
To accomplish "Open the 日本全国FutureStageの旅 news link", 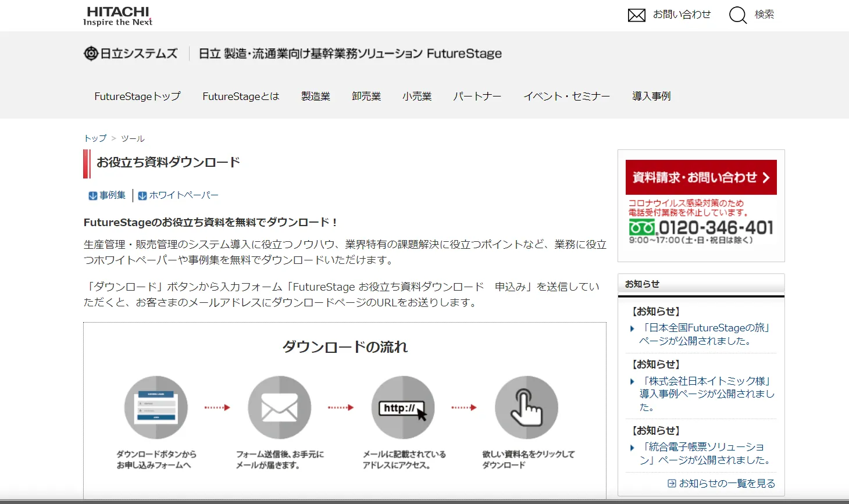I will coord(705,334).
